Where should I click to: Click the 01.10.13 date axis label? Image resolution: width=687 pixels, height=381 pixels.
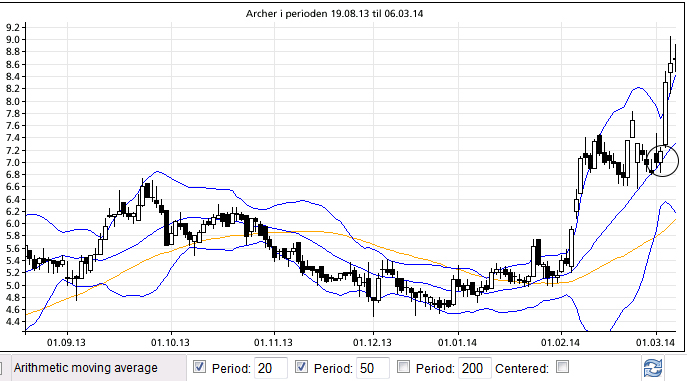(x=170, y=342)
